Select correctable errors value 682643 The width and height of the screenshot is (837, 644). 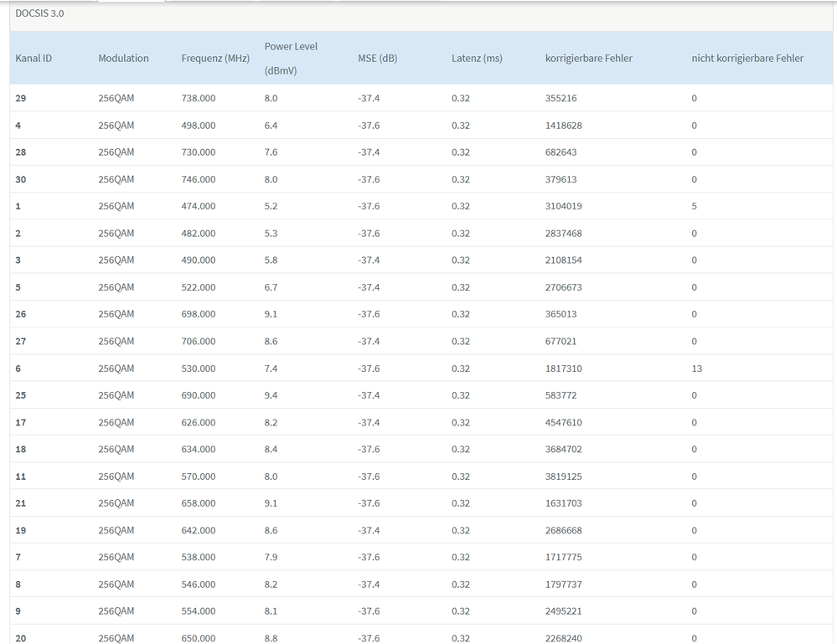click(561, 152)
